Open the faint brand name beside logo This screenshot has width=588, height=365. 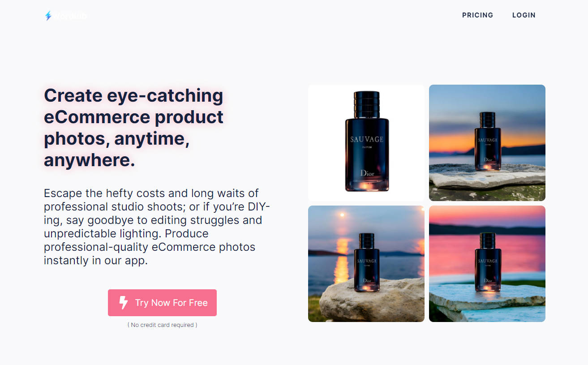71,16
